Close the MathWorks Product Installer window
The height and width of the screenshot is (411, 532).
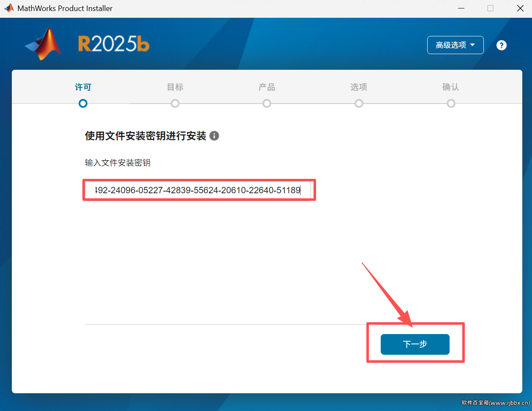(520, 8)
